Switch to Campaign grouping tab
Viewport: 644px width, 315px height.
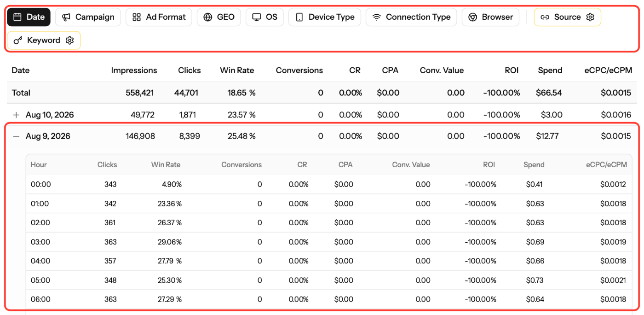(x=88, y=17)
